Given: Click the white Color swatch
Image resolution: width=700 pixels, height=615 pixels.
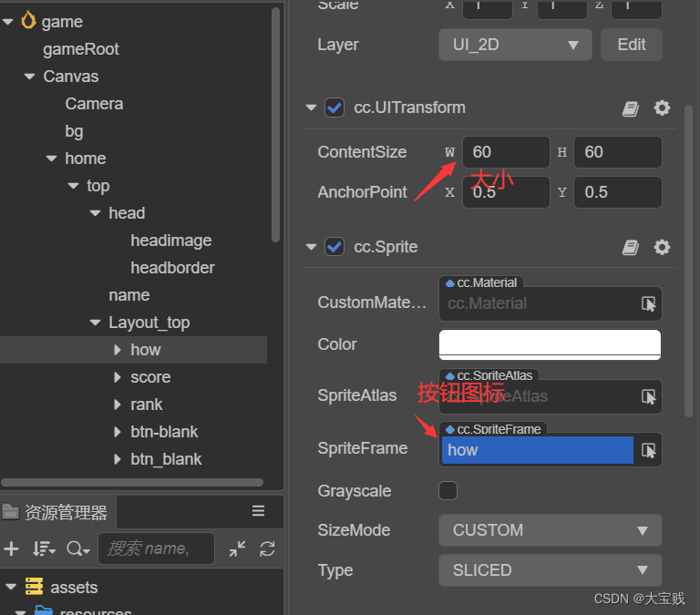Looking at the screenshot, I should point(550,344).
